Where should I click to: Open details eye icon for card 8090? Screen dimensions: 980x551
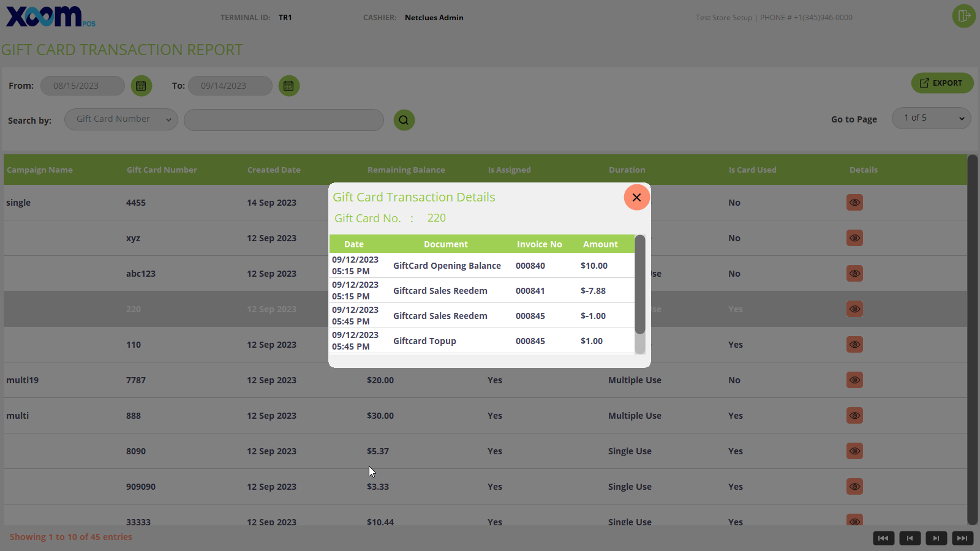pos(854,451)
